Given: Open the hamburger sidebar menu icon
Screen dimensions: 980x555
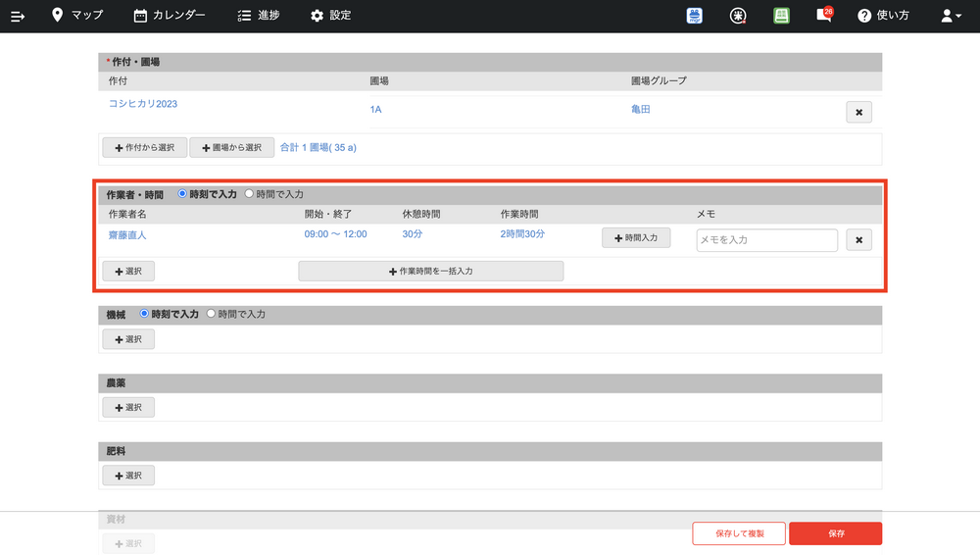Looking at the screenshot, I should pos(18,16).
